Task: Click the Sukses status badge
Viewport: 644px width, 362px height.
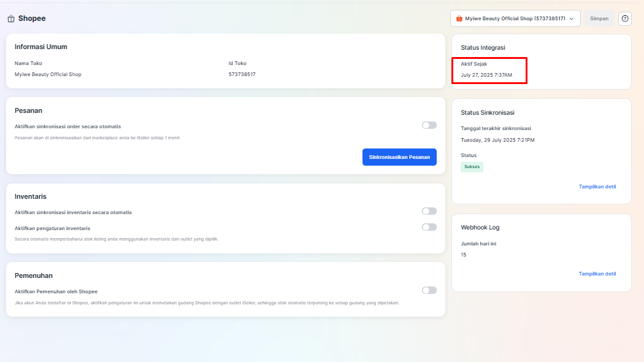Action: click(x=472, y=167)
